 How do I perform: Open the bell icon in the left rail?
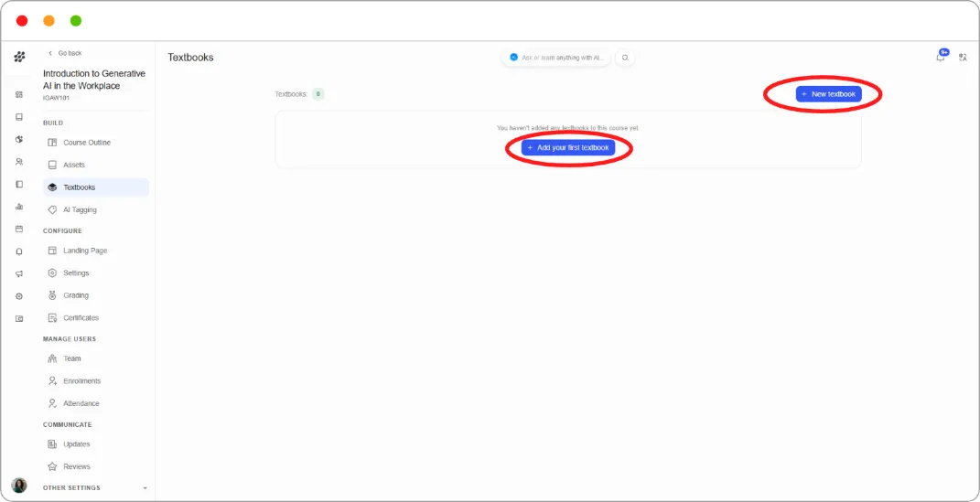19,251
